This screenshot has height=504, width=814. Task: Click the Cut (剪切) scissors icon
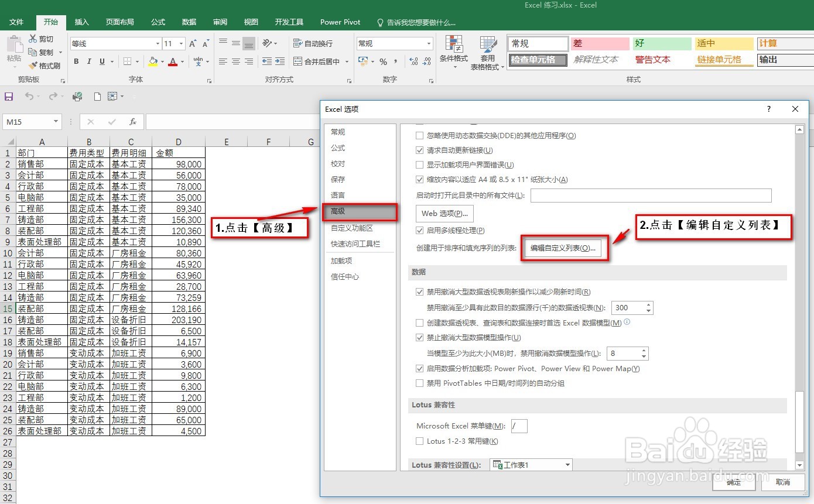click(33, 39)
